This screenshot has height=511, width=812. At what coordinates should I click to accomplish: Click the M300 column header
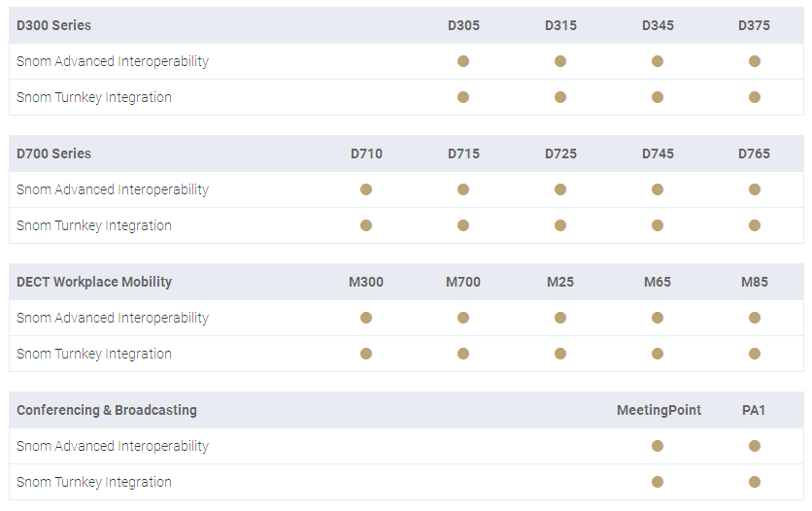tap(366, 282)
